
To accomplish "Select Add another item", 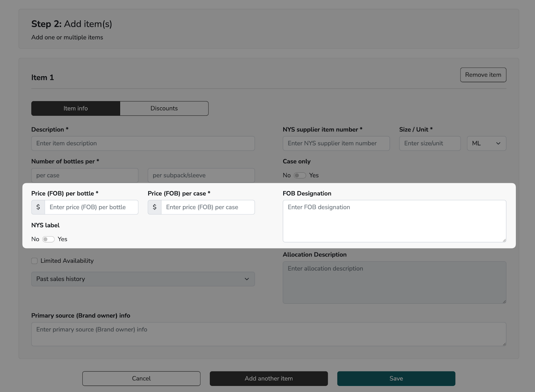I will pos(269,378).
